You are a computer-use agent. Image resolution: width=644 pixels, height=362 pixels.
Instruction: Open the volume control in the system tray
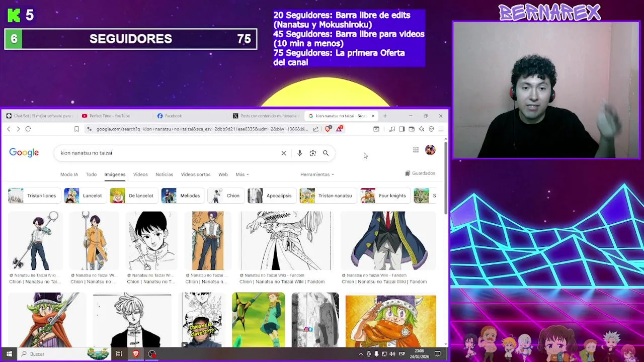[x=392, y=354]
